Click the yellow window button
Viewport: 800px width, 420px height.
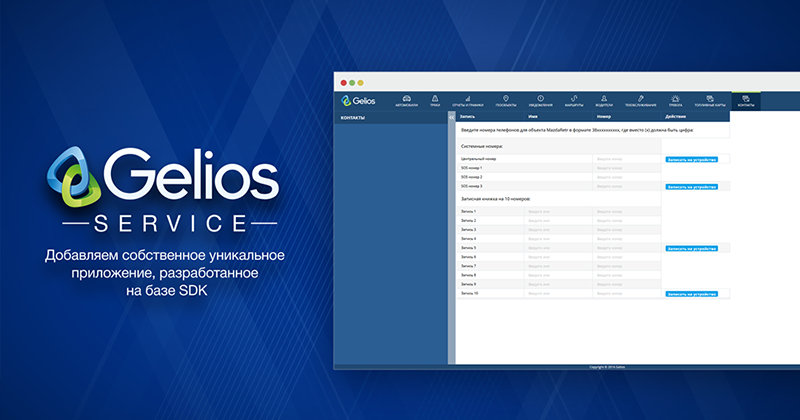360,83
